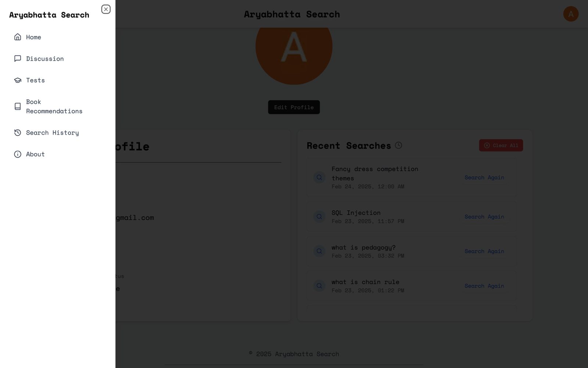Click the Feb 23, 2025, 03:32 PM timestamp
Screen dimensions: 588x368
(x=368, y=256)
